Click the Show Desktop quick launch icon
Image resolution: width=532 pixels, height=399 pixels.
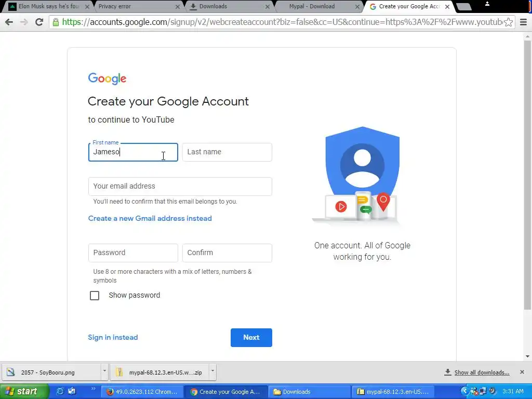point(72,392)
